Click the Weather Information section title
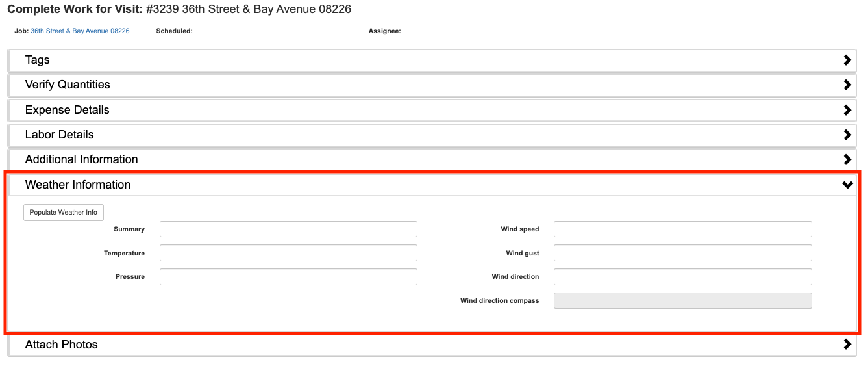This screenshot has width=868, height=366. coord(78,185)
